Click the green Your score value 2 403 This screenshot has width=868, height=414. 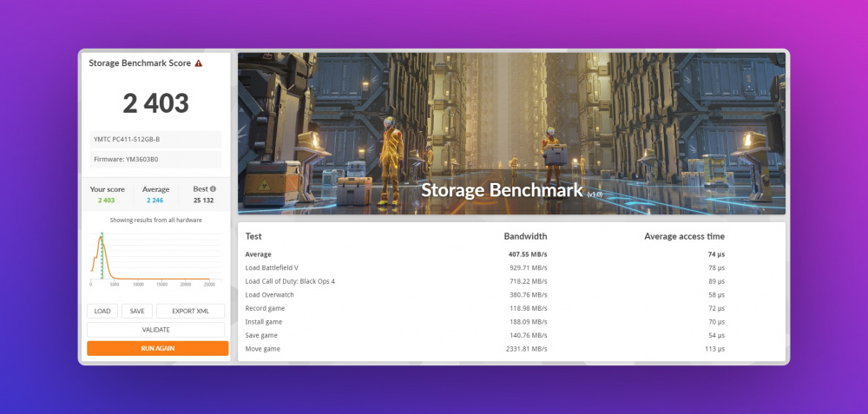(x=107, y=200)
